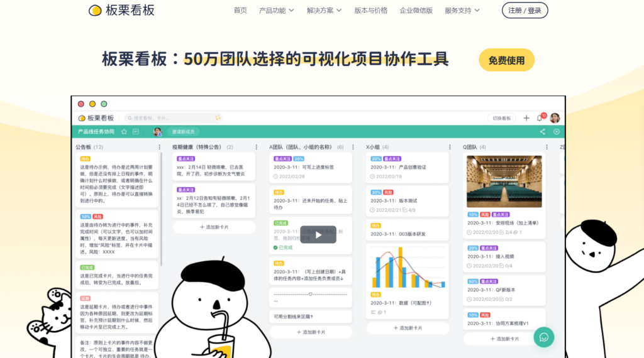Click the 切换看板 button

tap(501, 118)
